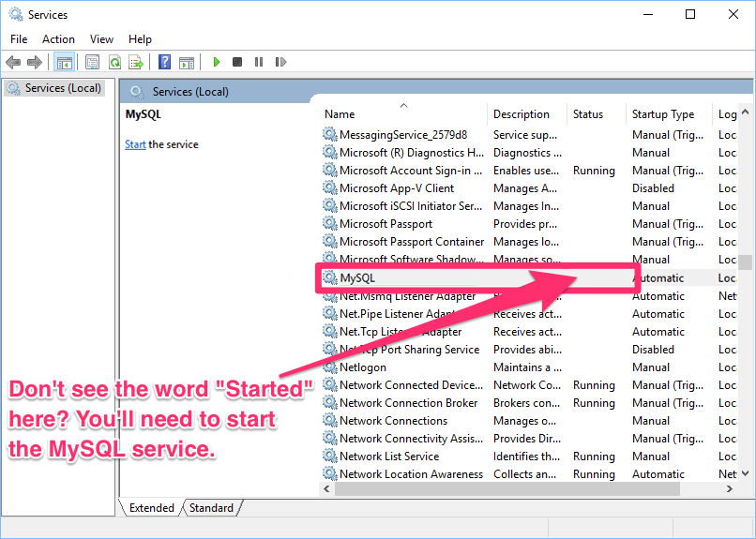Sort by the Status column header
Screen dimensions: 756x539
point(597,114)
